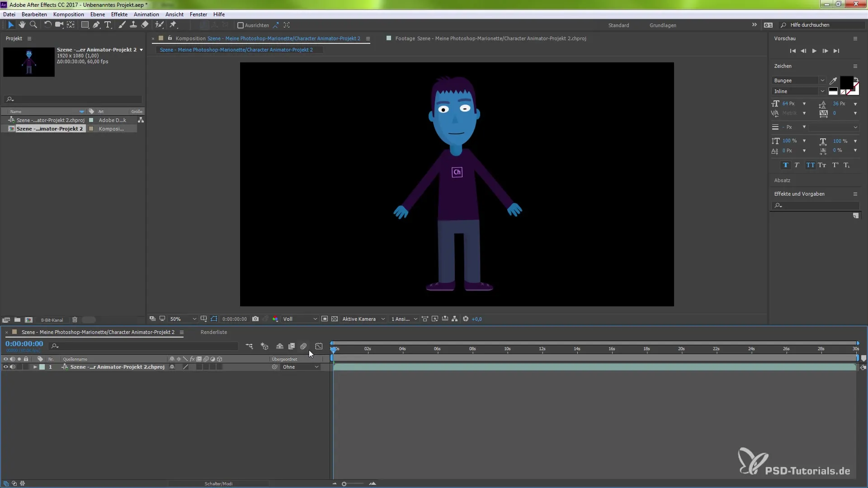Select the Unified Camera tool
This screenshot has height=488, width=868.
[59, 25]
